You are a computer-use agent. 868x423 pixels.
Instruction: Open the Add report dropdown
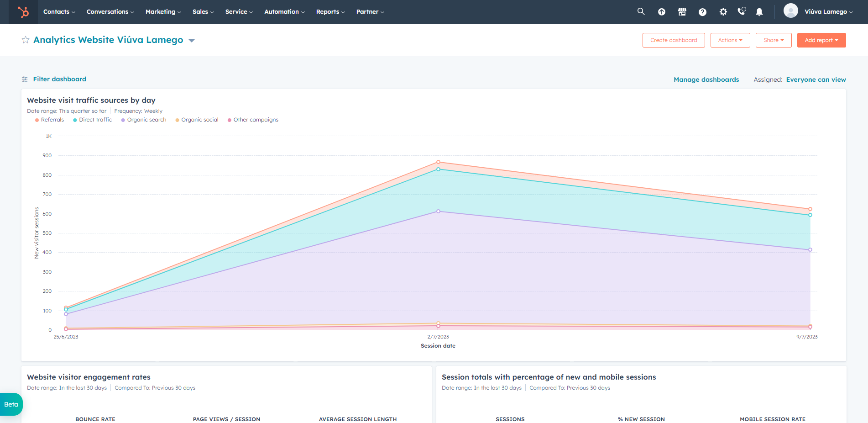tap(821, 40)
